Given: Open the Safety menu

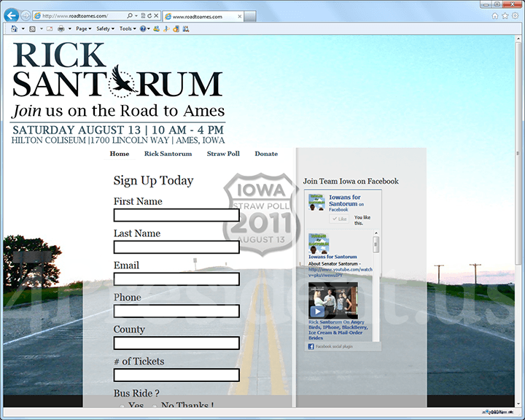Looking at the screenshot, I should point(105,29).
